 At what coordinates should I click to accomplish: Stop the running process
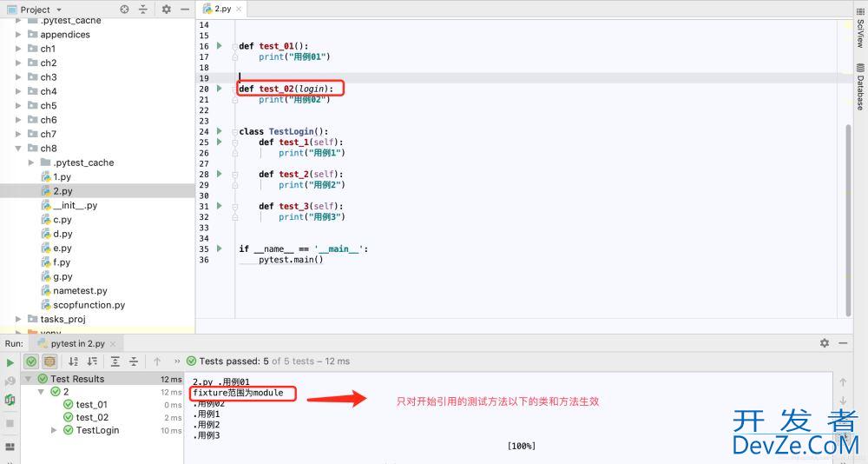pos(10,423)
